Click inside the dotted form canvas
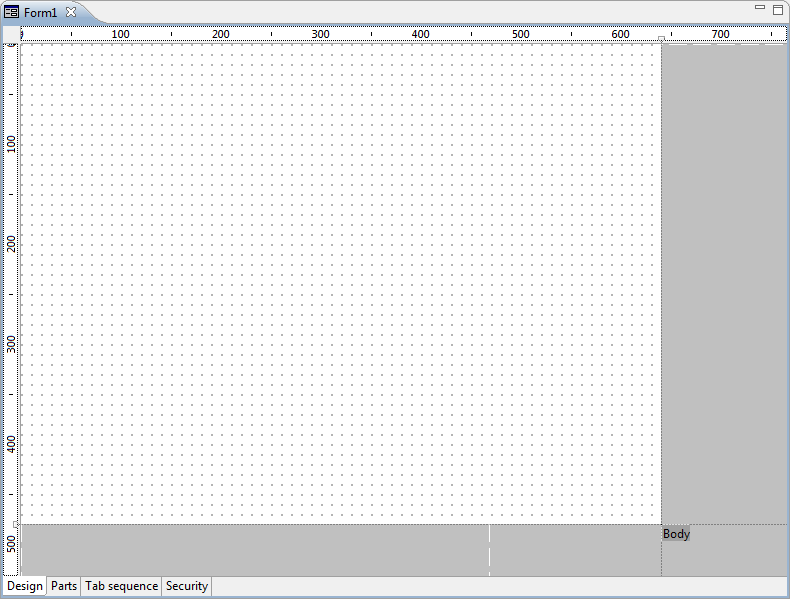Viewport: 790px width, 599px height. pos(341,284)
